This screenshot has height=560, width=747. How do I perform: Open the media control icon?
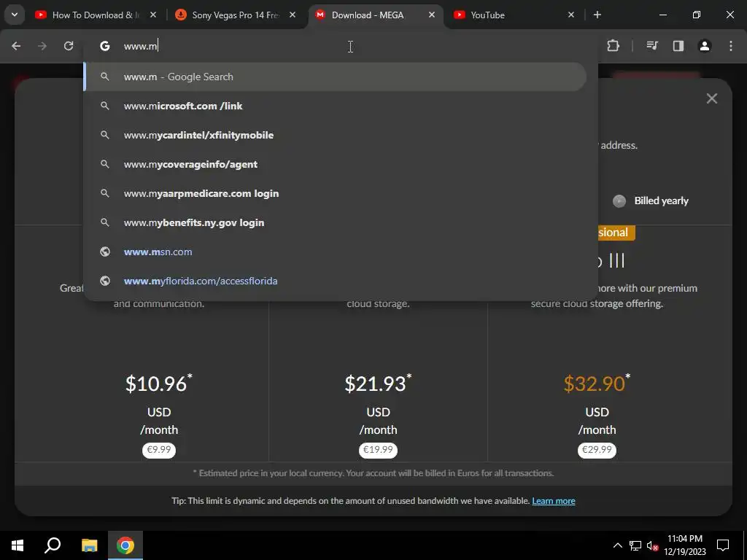(x=652, y=46)
